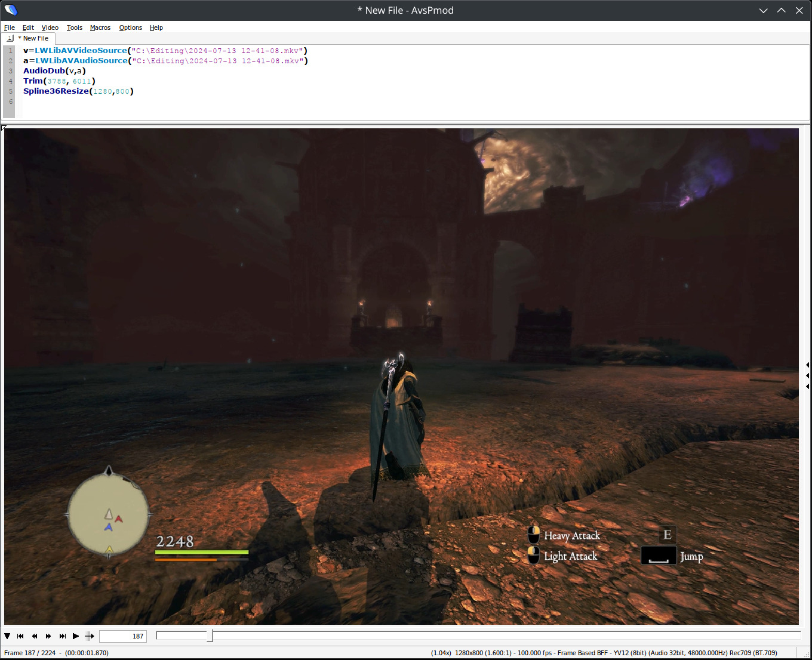
Task: Open the Options menu
Action: click(x=131, y=27)
